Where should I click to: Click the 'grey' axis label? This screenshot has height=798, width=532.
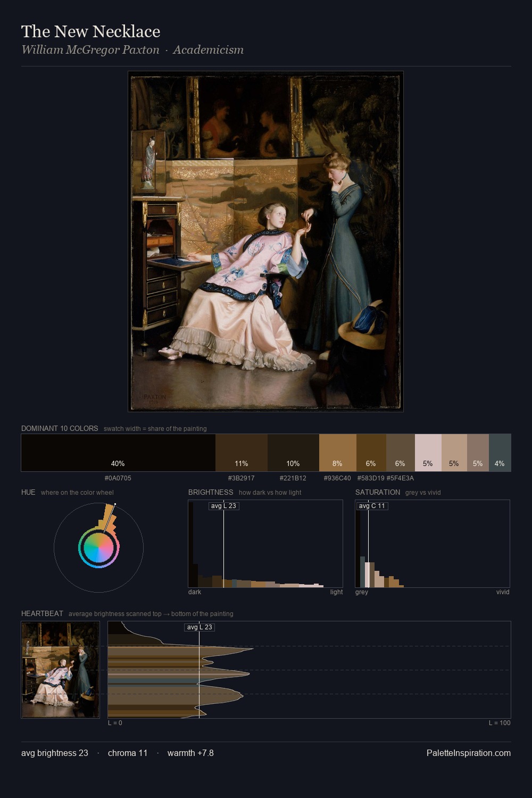click(362, 592)
